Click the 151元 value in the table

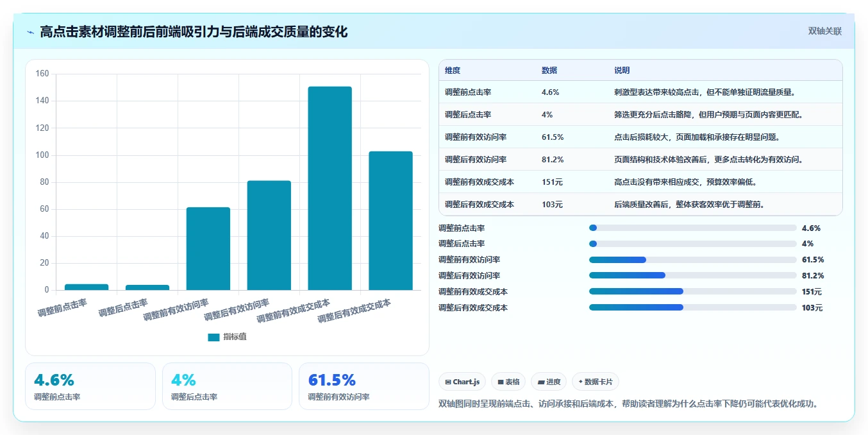552,182
